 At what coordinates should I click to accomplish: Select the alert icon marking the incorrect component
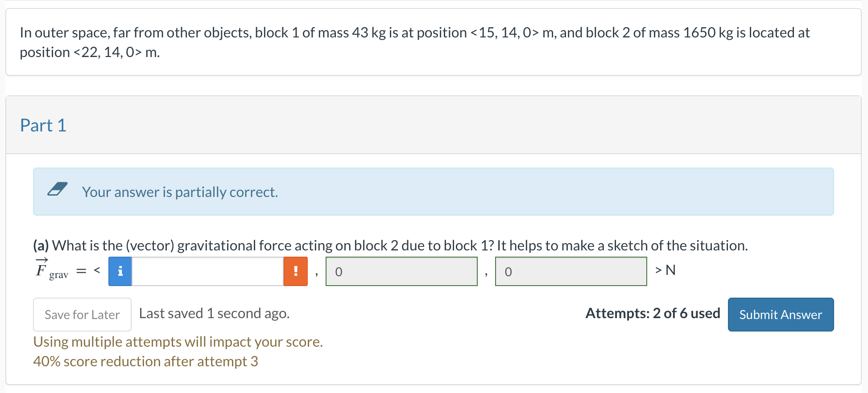(295, 271)
